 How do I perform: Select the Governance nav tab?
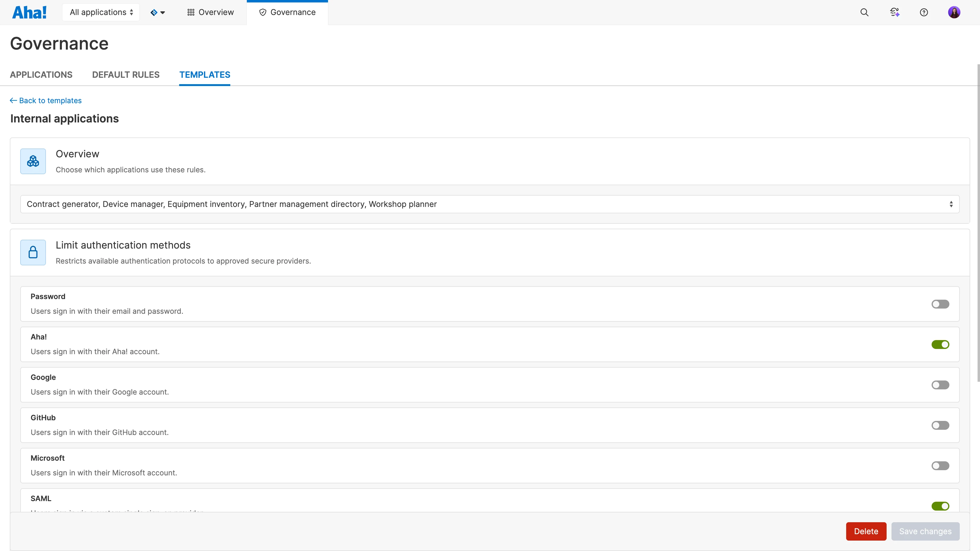tap(287, 12)
